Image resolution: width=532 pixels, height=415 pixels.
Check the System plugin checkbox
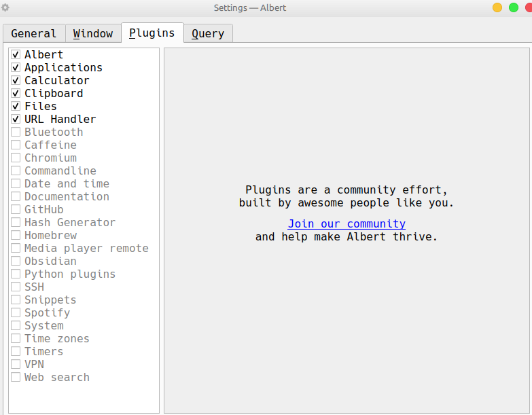[16, 325]
